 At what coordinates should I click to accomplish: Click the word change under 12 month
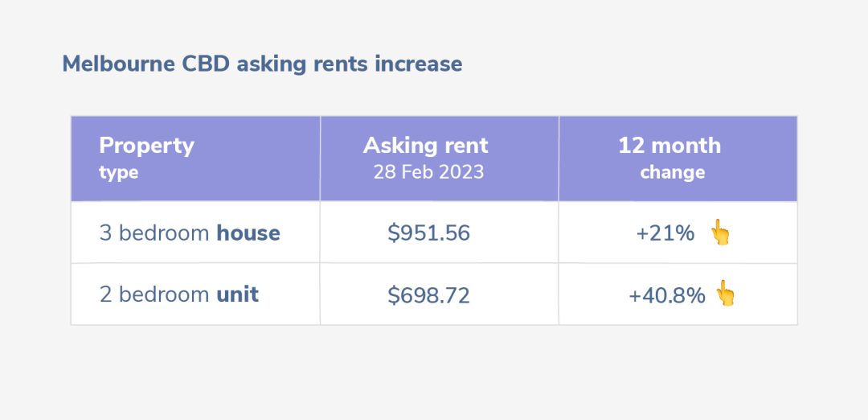[x=673, y=172]
